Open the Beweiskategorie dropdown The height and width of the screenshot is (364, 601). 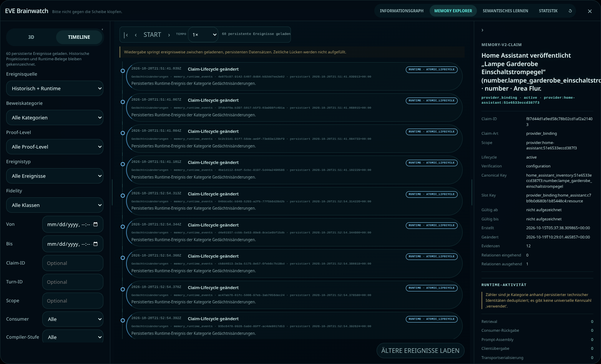55,117
